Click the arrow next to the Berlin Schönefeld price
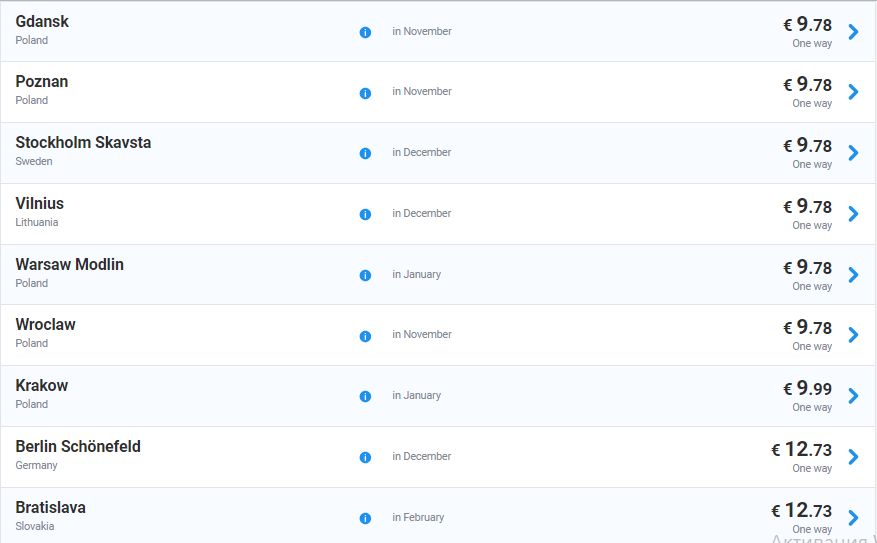The height and width of the screenshot is (543, 877). pyautogui.click(x=853, y=457)
